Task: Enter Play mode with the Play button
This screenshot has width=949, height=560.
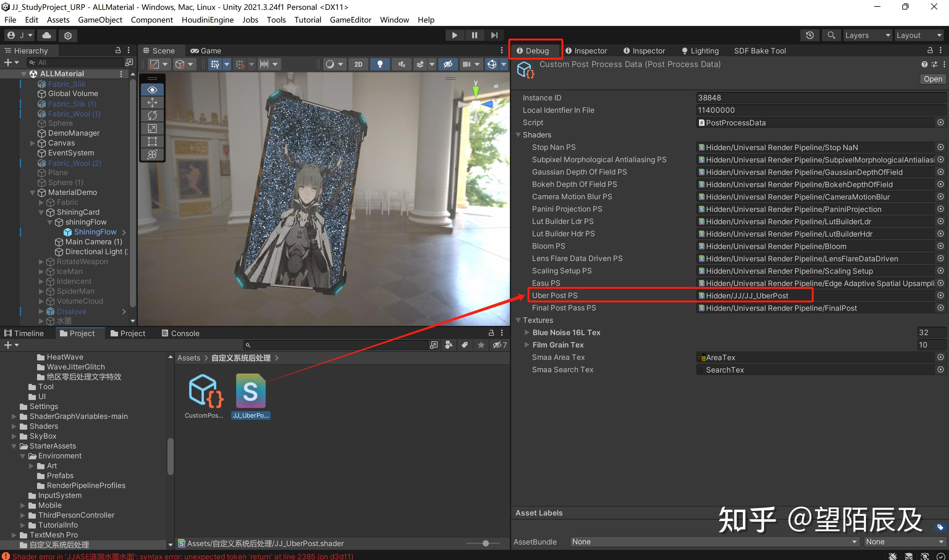Action: [x=455, y=35]
